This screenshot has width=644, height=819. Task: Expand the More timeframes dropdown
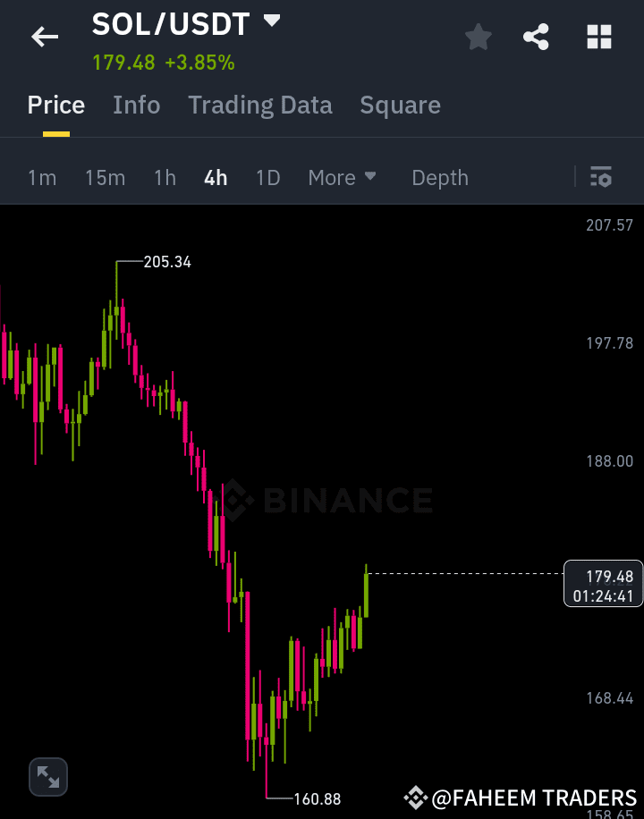[342, 177]
